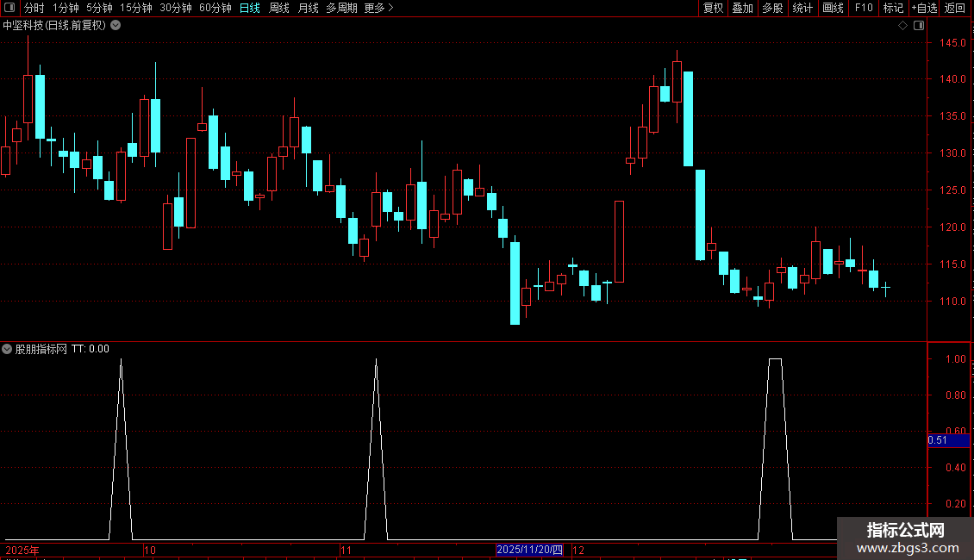Switch to 月线 monthly chart
Screen dimensions: 974x560
click(x=308, y=8)
